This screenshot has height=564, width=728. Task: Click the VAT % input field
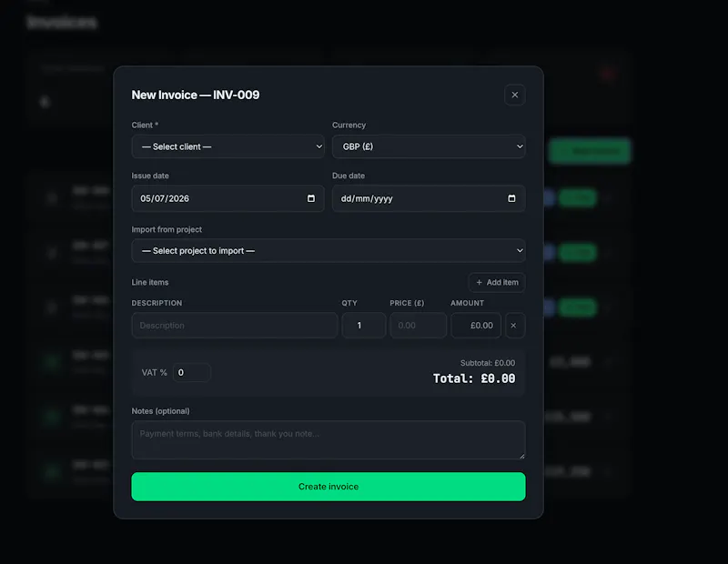click(192, 372)
